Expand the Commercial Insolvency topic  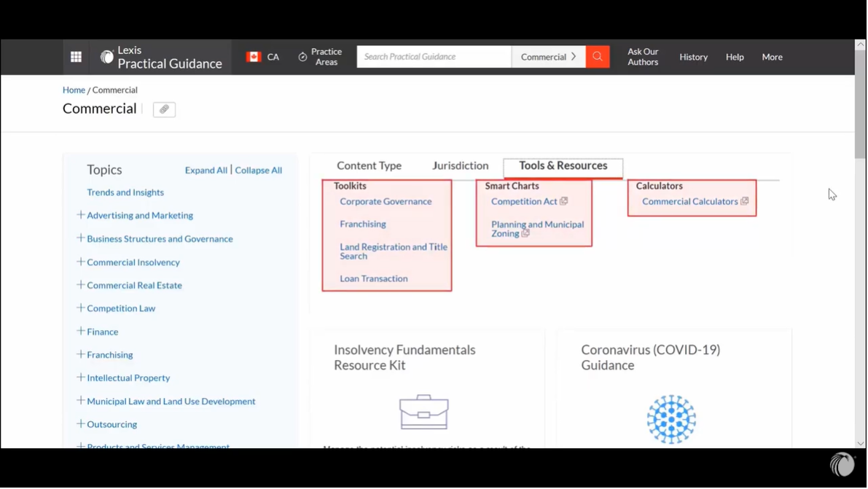[81, 262]
